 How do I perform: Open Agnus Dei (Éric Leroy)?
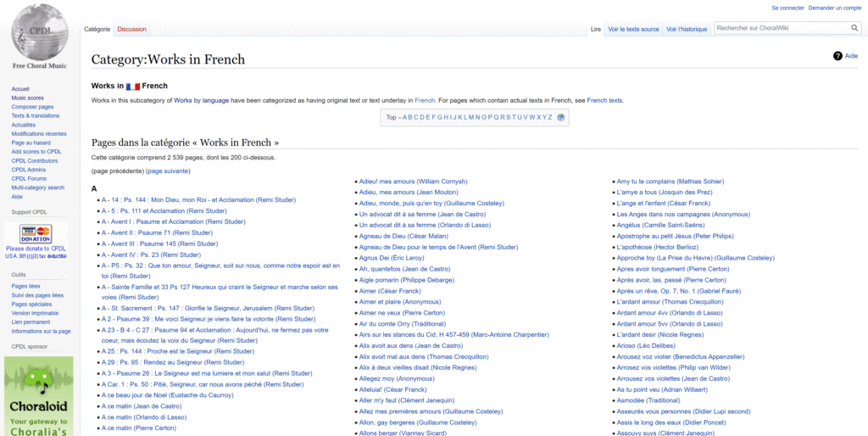point(392,258)
